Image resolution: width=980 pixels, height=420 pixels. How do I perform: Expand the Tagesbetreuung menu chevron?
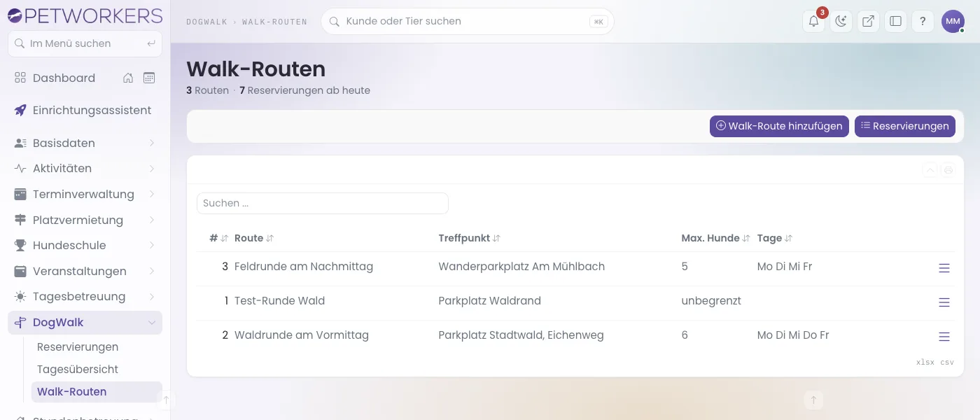(x=152, y=296)
